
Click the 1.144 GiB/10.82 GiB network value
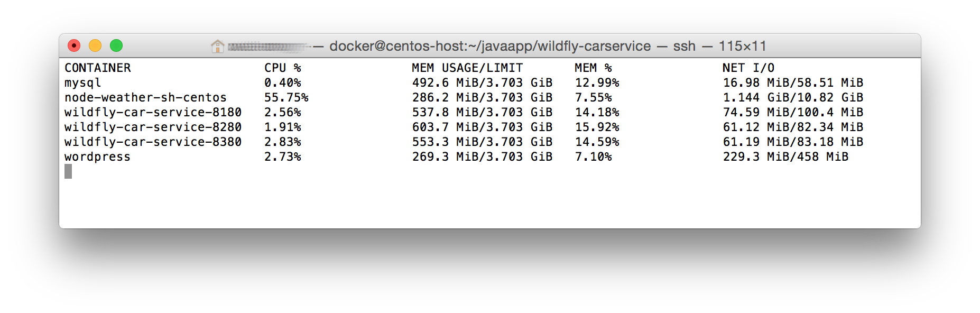pos(793,97)
